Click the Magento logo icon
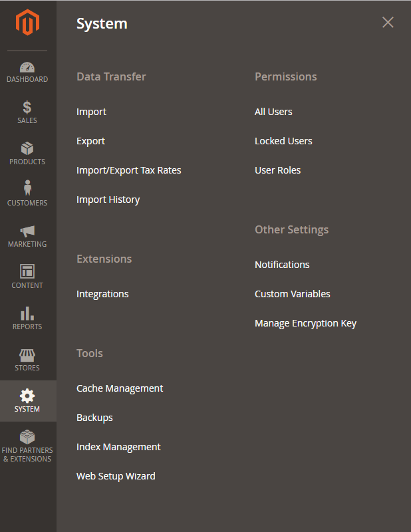The height and width of the screenshot is (532, 411). 27,24
